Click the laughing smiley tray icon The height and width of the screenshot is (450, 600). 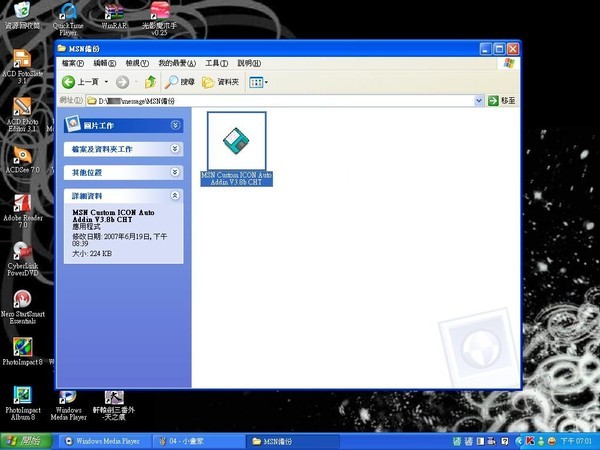tap(552, 441)
